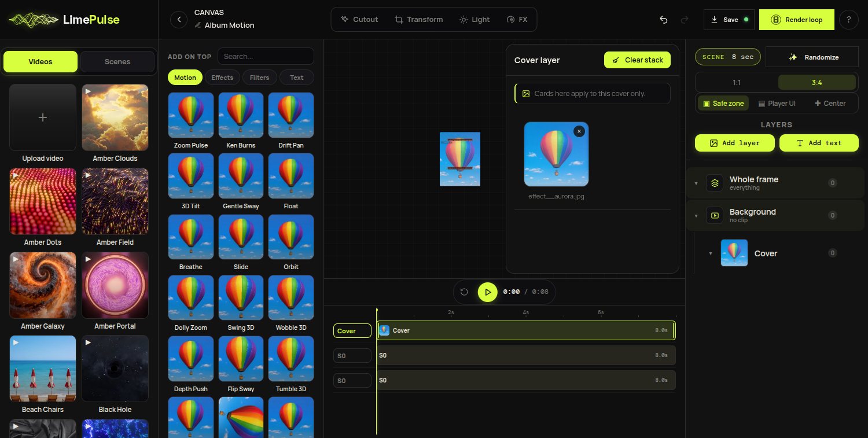Add the Breathe motion preset
The image size is (868, 438).
coord(191,237)
